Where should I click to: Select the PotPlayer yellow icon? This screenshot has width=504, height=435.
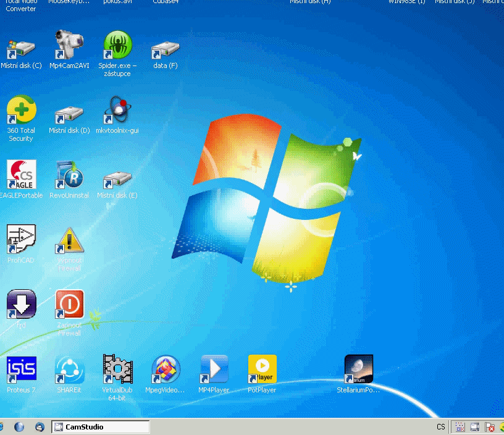tap(262, 369)
